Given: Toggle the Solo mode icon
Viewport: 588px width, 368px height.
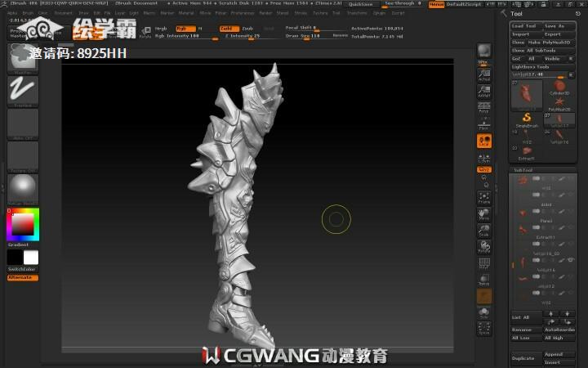Looking at the screenshot, I should [483, 313].
